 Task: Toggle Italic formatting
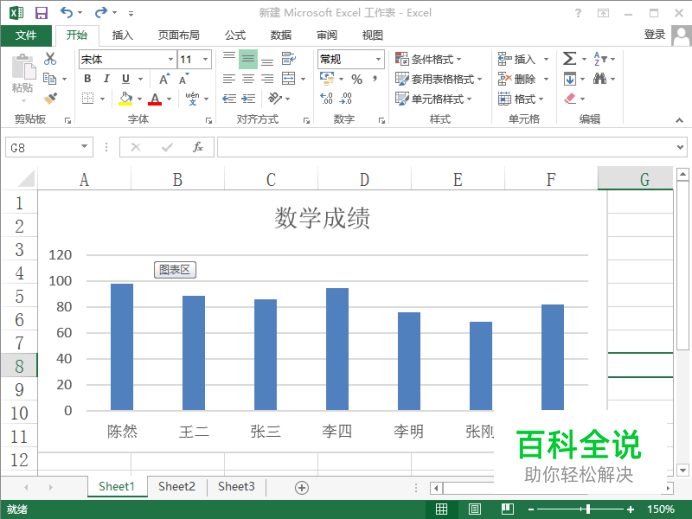(107, 79)
